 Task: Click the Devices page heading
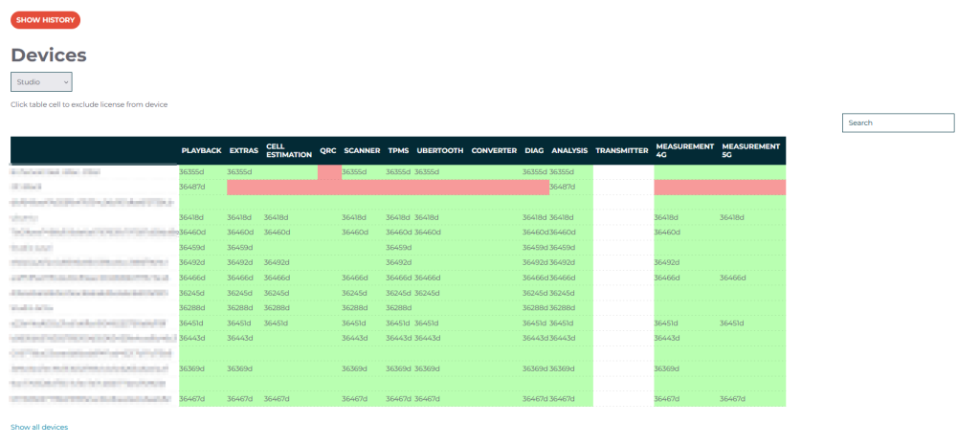click(49, 55)
